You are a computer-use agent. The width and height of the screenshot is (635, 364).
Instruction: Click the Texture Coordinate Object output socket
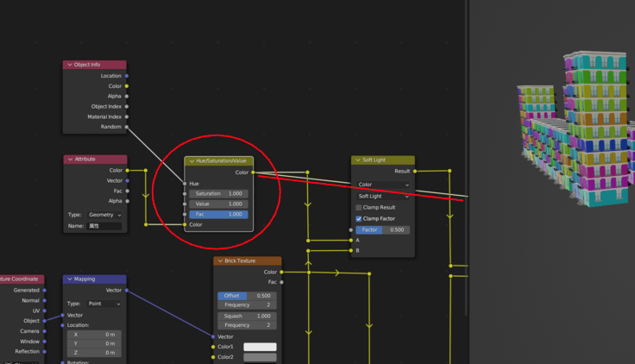coord(45,321)
